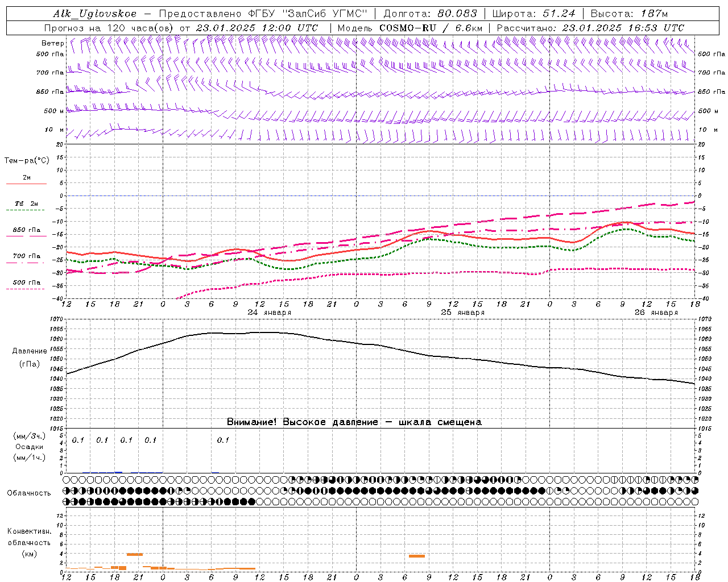728x582 pixels.
Task: Click the Давление pressure panel label
Action: tap(30, 351)
